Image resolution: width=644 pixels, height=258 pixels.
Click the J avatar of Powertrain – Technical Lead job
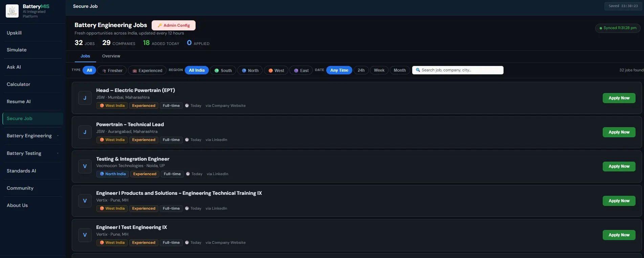(x=85, y=132)
